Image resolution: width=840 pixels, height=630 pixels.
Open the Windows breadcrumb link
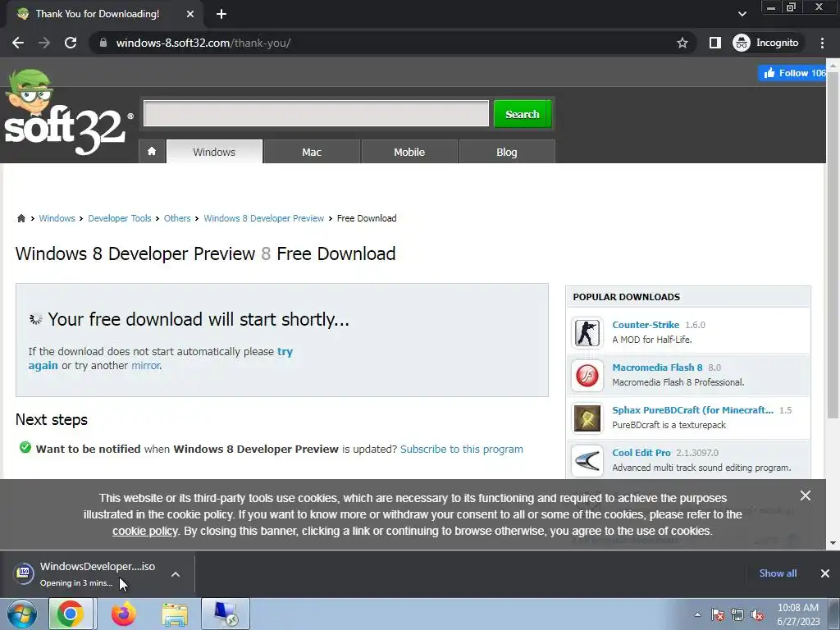[57, 218]
